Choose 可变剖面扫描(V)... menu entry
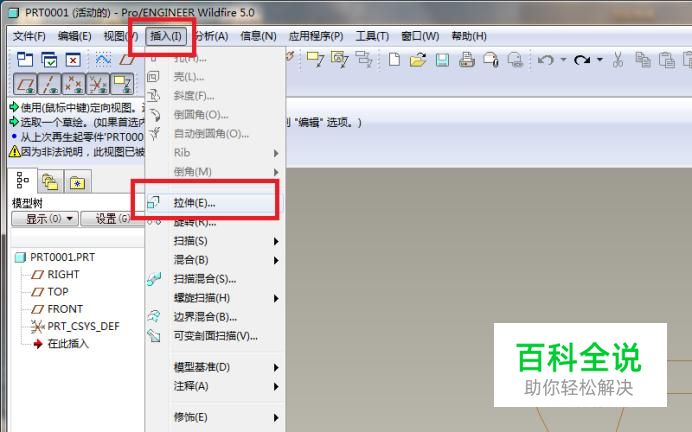This screenshot has width=692, height=432. (x=215, y=336)
